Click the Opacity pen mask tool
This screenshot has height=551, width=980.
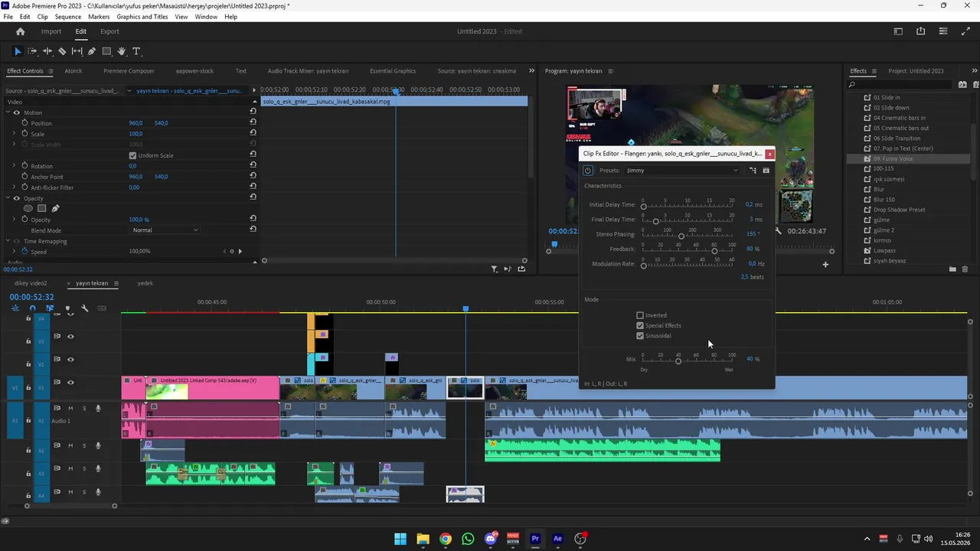[55, 208]
